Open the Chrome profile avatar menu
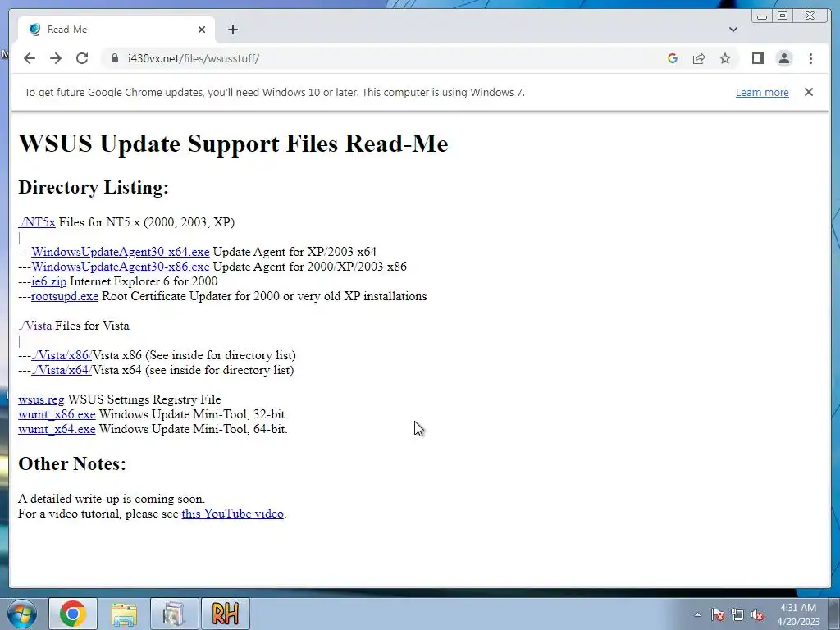 click(x=784, y=58)
